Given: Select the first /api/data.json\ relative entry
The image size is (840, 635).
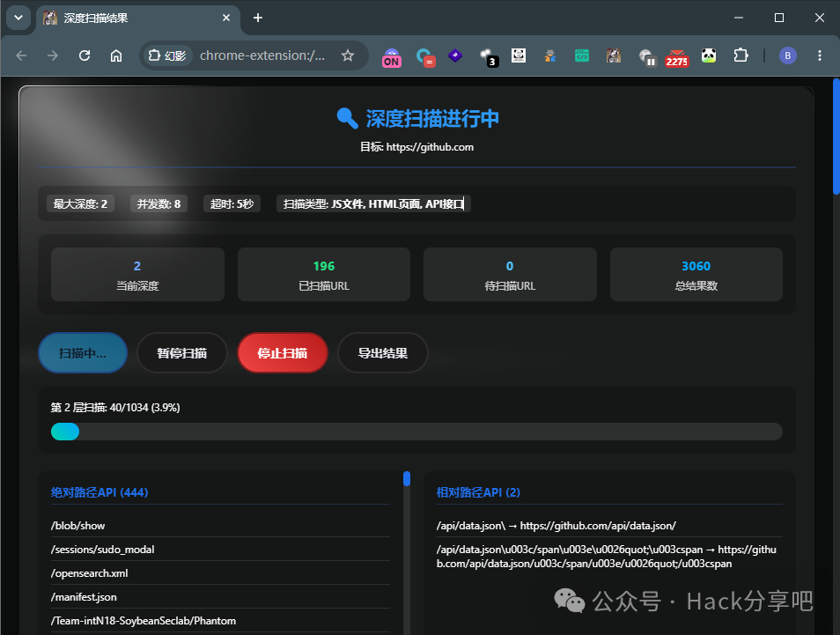Looking at the screenshot, I should [609, 526].
